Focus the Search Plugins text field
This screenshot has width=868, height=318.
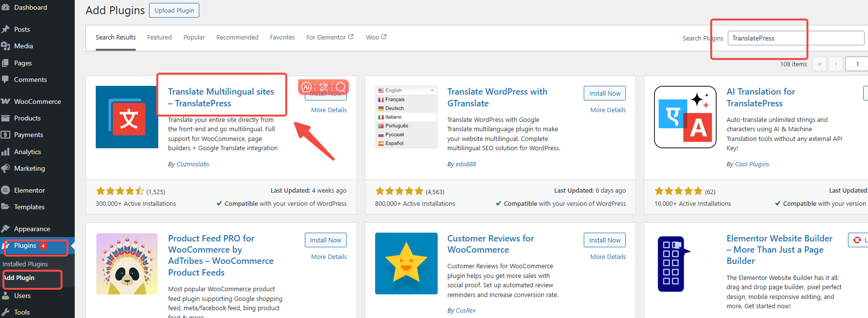[795, 38]
